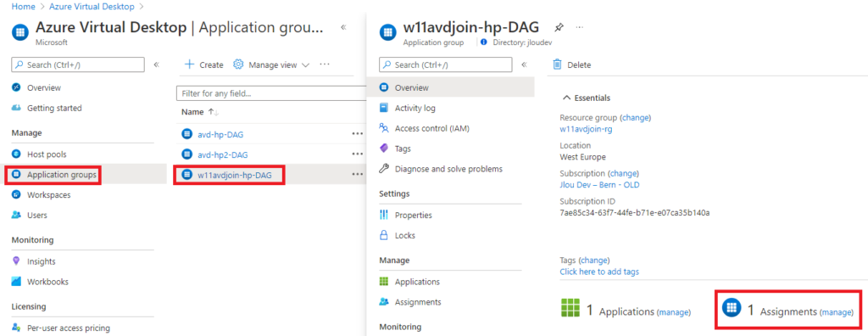Screen dimensions: 868x336
Task: Change the Subscription
Action: [623, 173]
